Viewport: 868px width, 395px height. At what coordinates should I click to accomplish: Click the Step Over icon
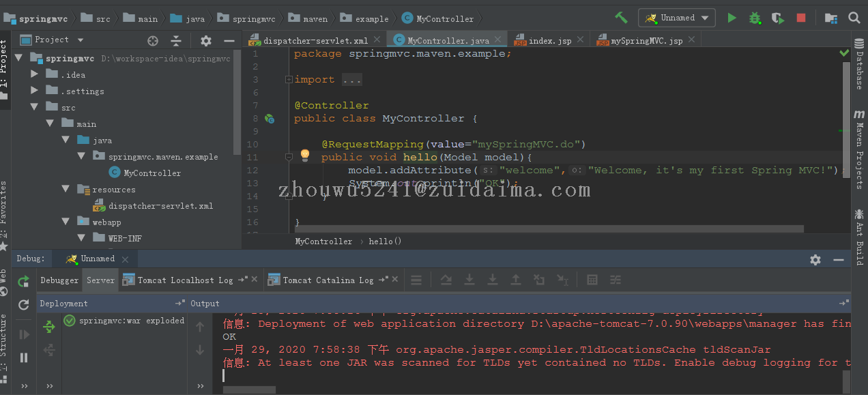pyautogui.click(x=446, y=280)
